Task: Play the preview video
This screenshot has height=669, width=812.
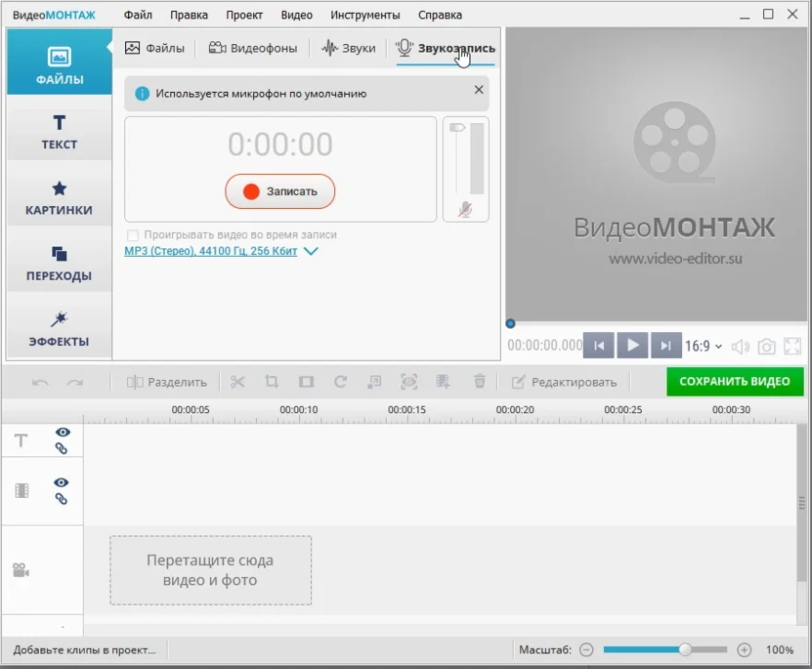Action: [x=632, y=345]
